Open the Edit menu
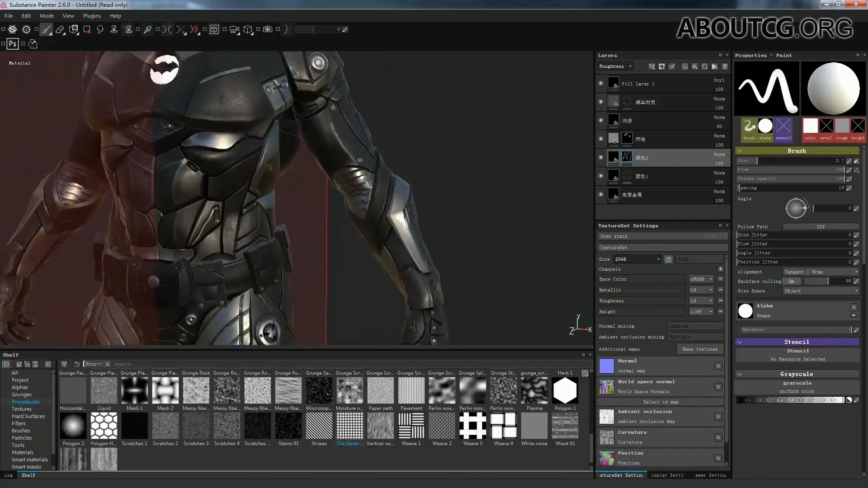The image size is (868, 488). (26, 16)
